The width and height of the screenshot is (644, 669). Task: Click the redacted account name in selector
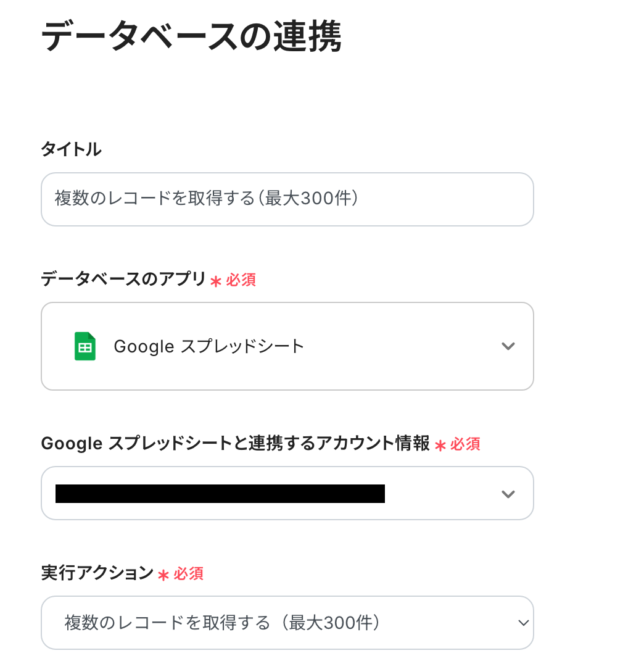tap(220, 494)
